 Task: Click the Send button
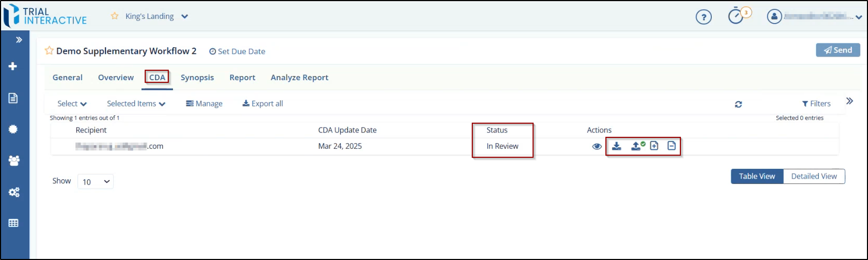(838, 50)
